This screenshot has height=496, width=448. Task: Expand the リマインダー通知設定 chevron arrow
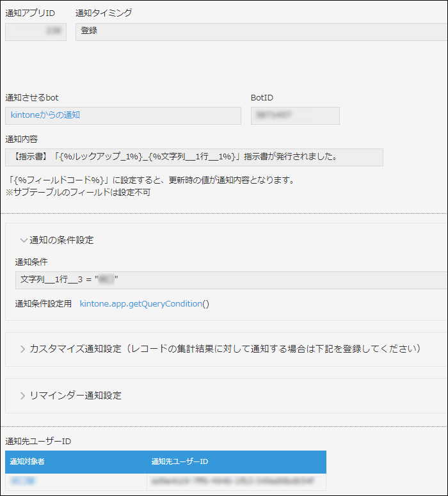pyautogui.click(x=23, y=396)
